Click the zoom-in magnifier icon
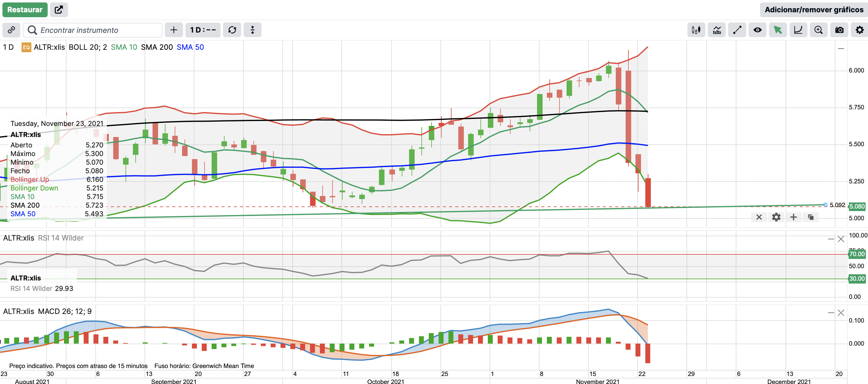Viewport: 868px width, 384px height. tap(818, 30)
